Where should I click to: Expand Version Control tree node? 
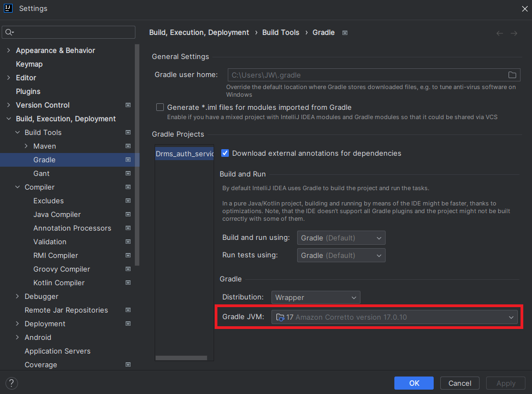(9, 105)
